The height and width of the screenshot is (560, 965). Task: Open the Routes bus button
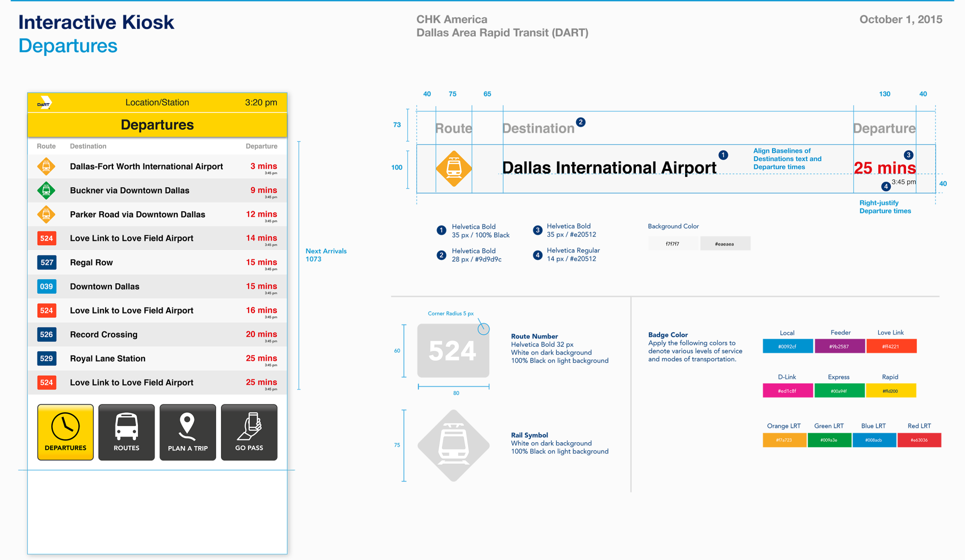[126, 432]
